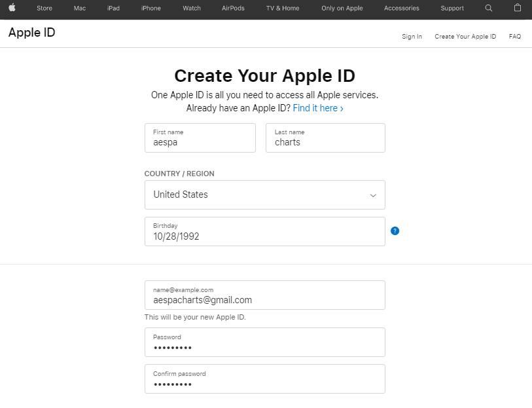Click the COUNTRY / REGION label
The height and width of the screenshot is (408, 532).
(179, 174)
